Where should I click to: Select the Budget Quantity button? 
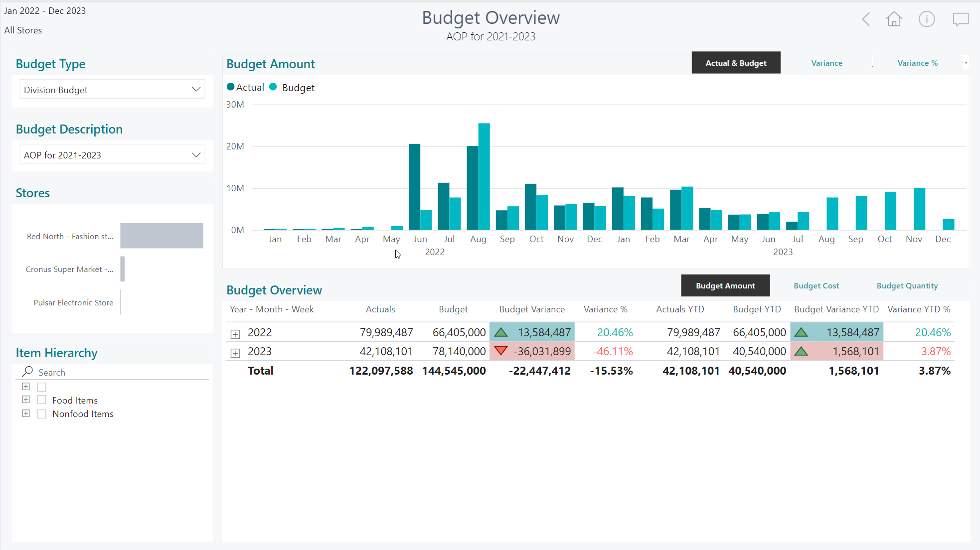coord(907,285)
